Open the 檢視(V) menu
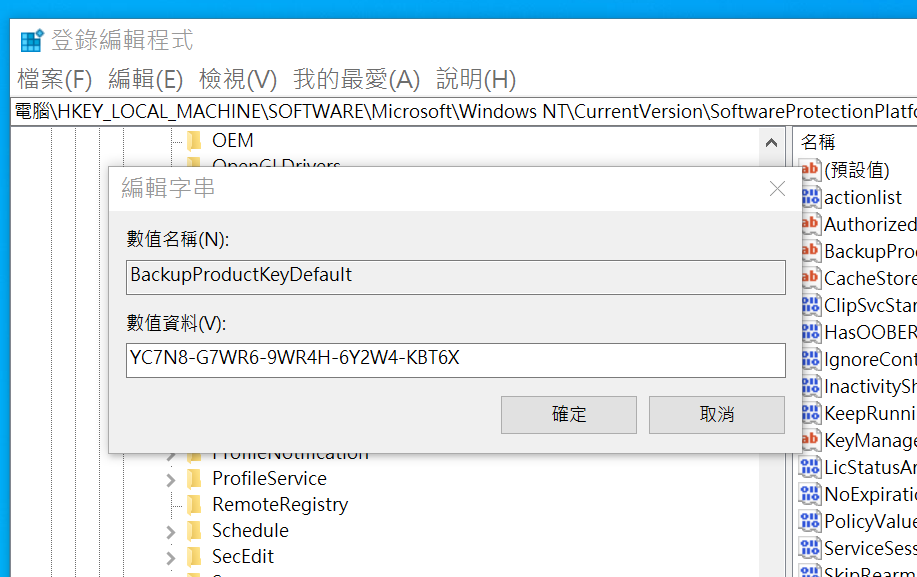The image size is (917, 577). (x=238, y=79)
